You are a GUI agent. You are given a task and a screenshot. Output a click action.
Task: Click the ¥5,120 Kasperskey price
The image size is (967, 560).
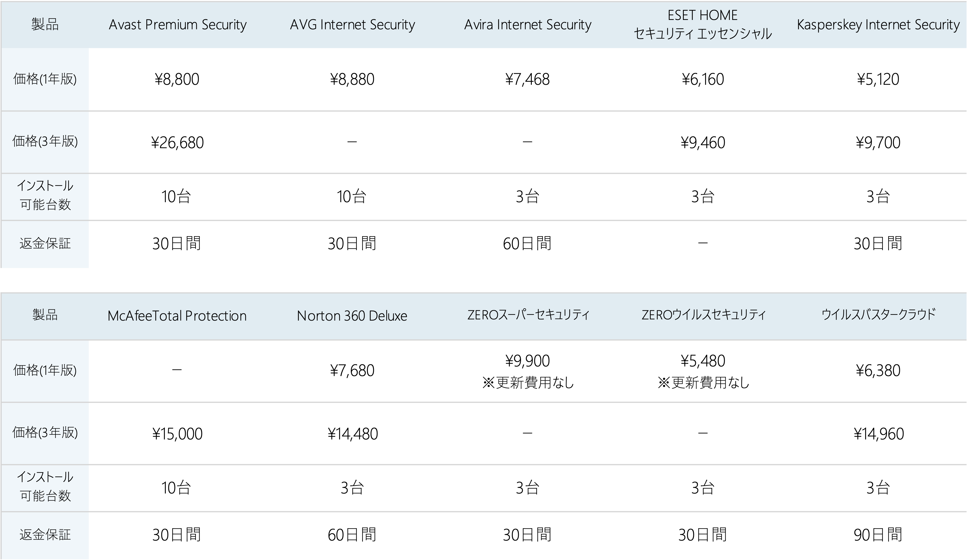coord(878,79)
